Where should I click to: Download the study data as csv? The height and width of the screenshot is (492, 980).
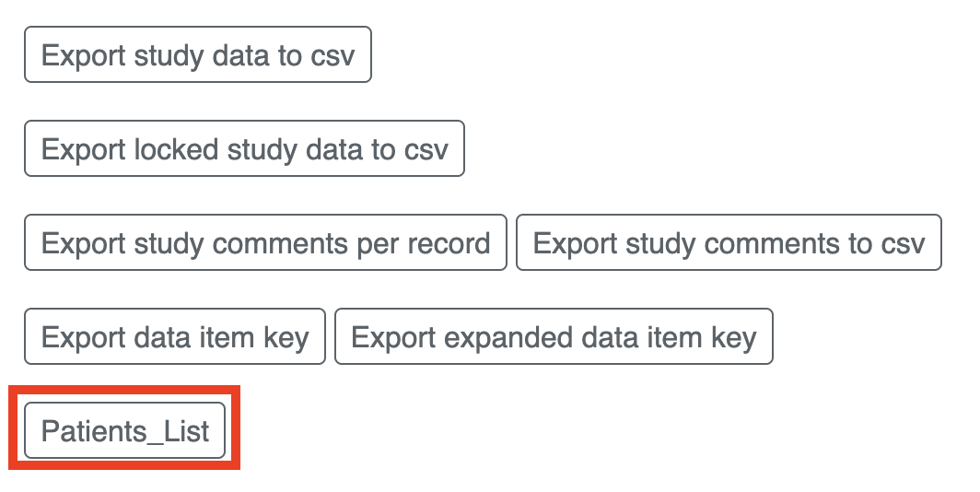point(197,55)
